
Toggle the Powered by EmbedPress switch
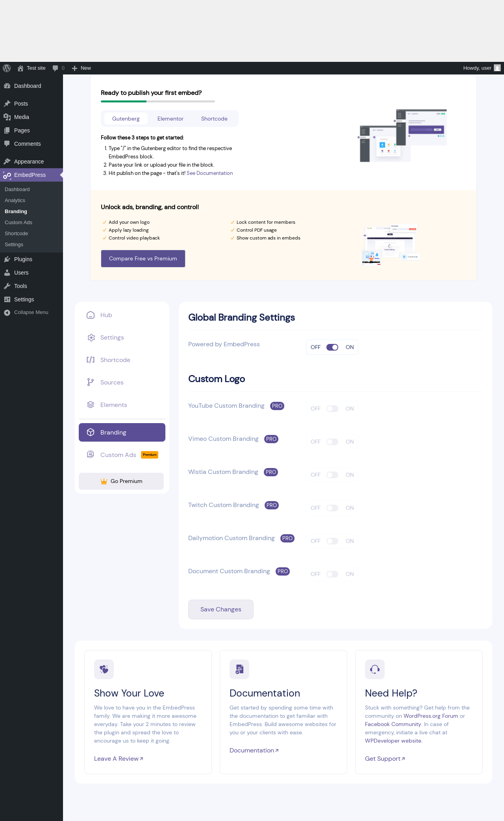pos(332,347)
